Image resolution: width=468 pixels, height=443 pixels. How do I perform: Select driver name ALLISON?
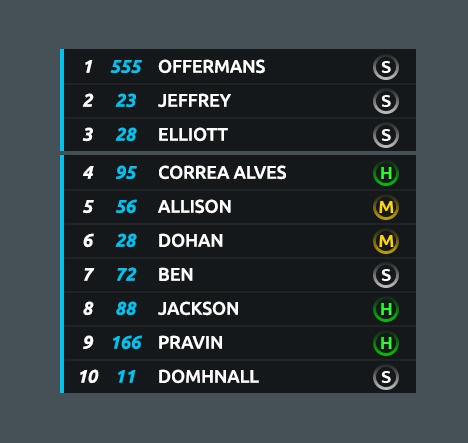pyautogui.click(x=195, y=207)
